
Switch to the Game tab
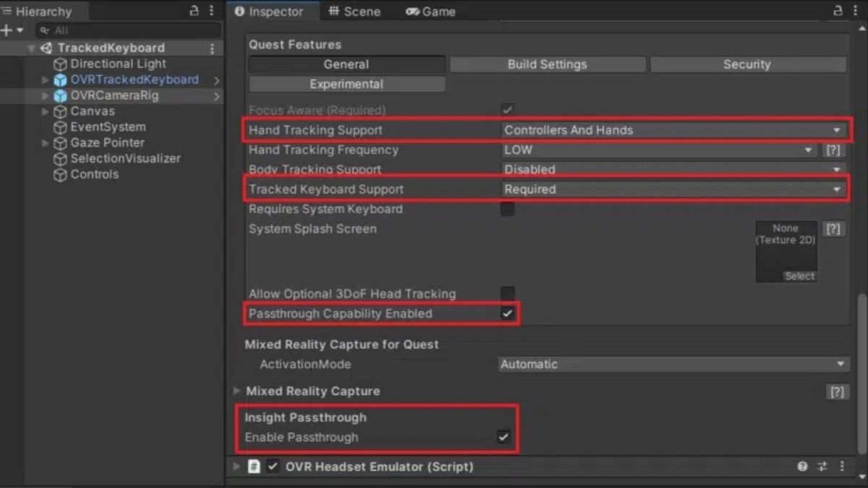[x=430, y=12]
